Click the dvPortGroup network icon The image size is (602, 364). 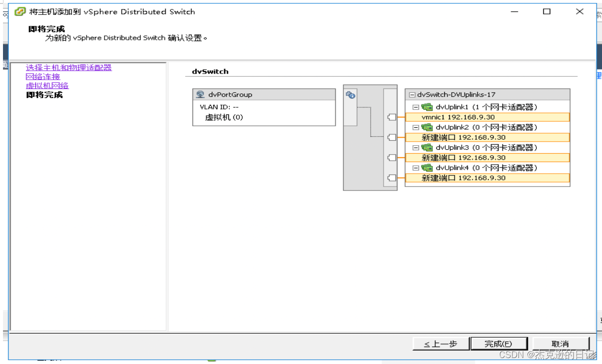pyautogui.click(x=201, y=94)
